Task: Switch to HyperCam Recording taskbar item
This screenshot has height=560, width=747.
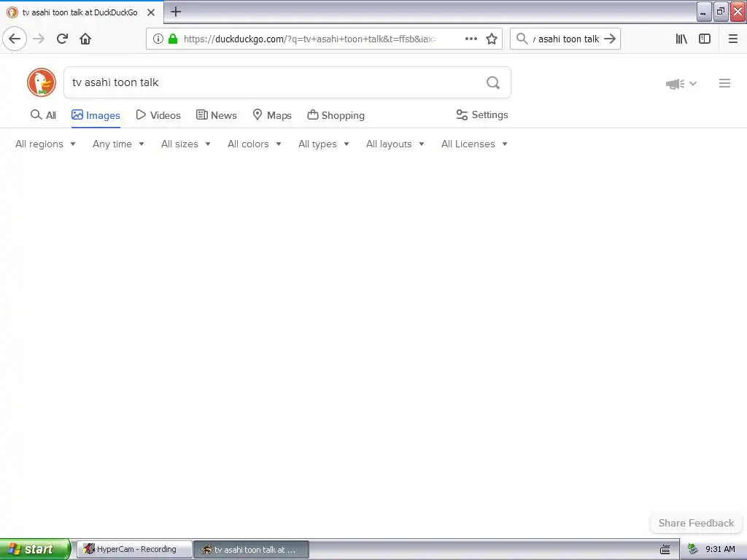Action: [135, 549]
